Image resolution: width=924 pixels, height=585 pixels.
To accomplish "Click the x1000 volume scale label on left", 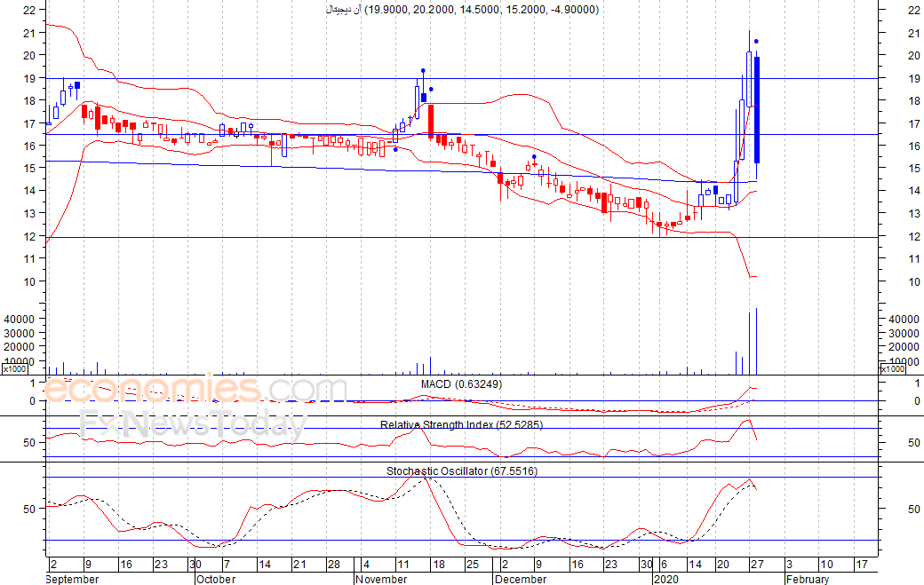I will [14, 369].
